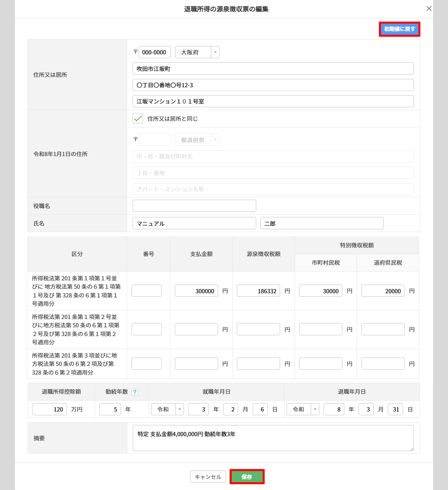Click the 摘要 text area
This screenshot has width=448, height=490.
click(x=273, y=438)
